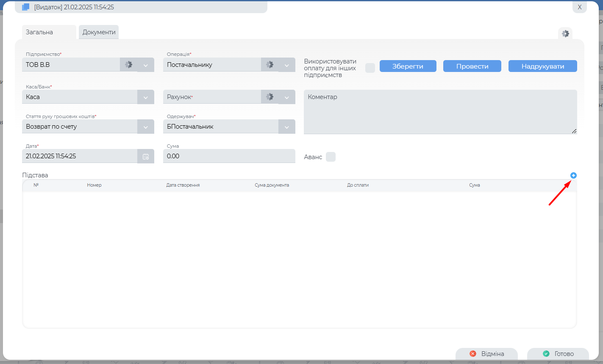Click the window icon beside Видаток title
This screenshot has width=603, height=364.
(x=26, y=7)
